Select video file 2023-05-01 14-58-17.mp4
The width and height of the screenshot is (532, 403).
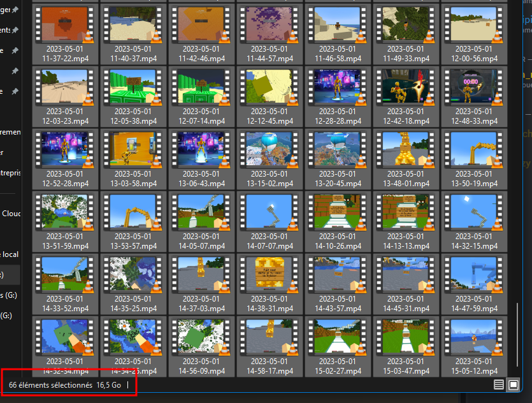point(270,346)
